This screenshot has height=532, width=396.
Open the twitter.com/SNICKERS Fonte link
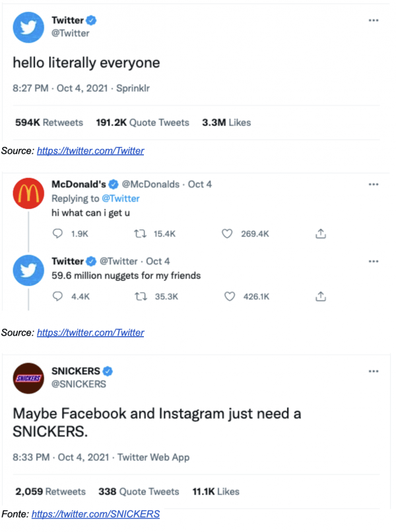tap(95, 514)
